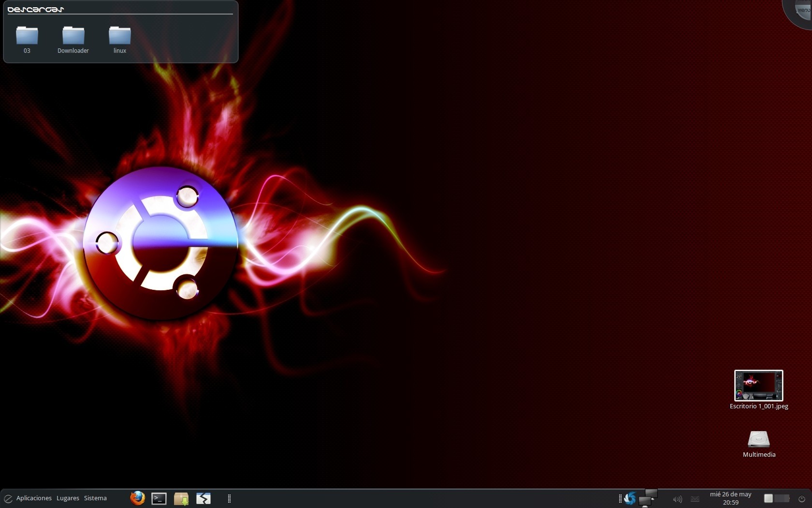Click the tray area drag handle
The image size is (812, 508).
tap(620, 499)
